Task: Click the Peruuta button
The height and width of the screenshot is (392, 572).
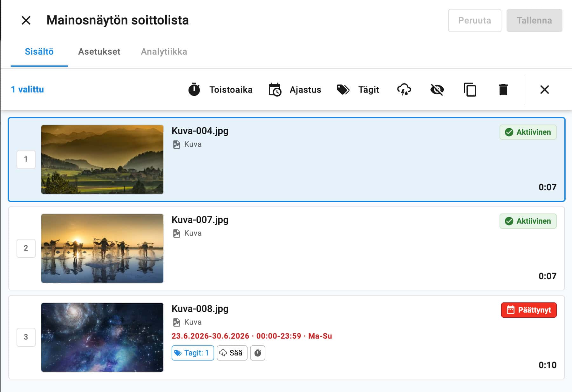Action: tap(474, 20)
